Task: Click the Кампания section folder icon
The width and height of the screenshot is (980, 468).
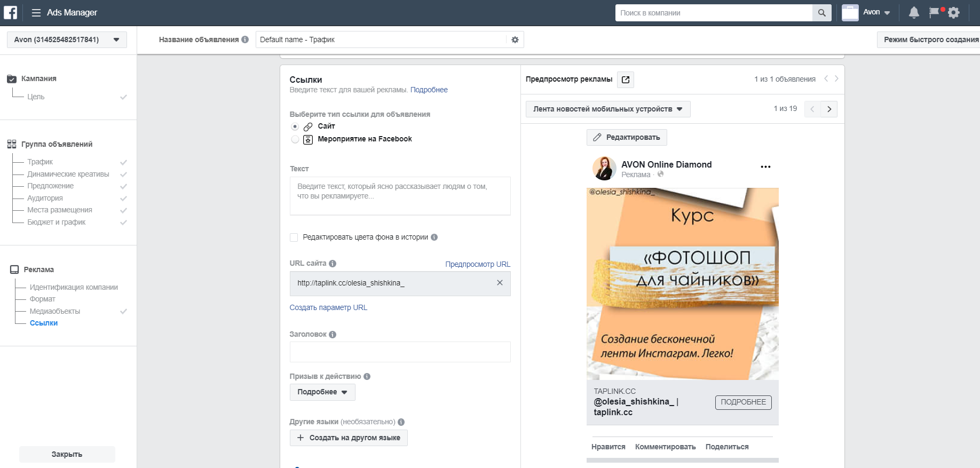Action: [x=12, y=79]
